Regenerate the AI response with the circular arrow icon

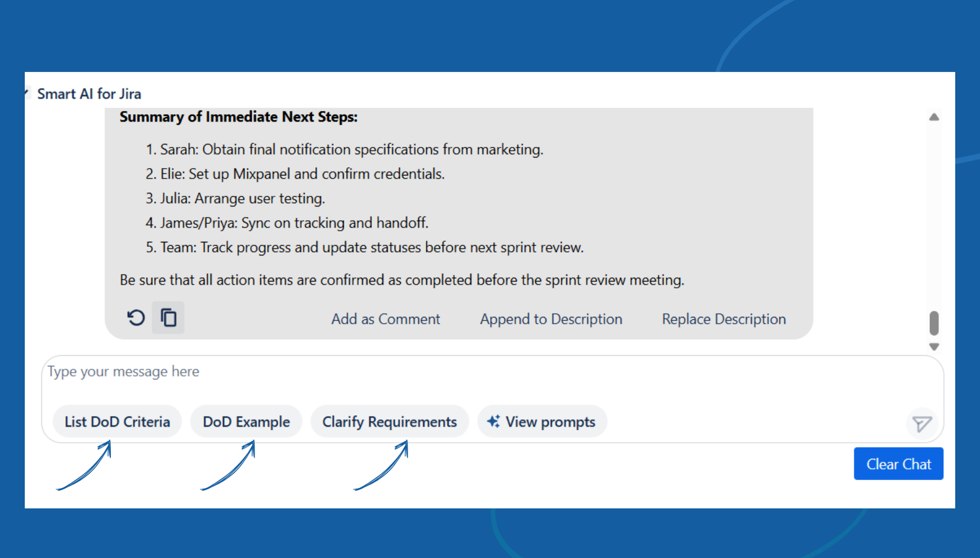coord(136,318)
